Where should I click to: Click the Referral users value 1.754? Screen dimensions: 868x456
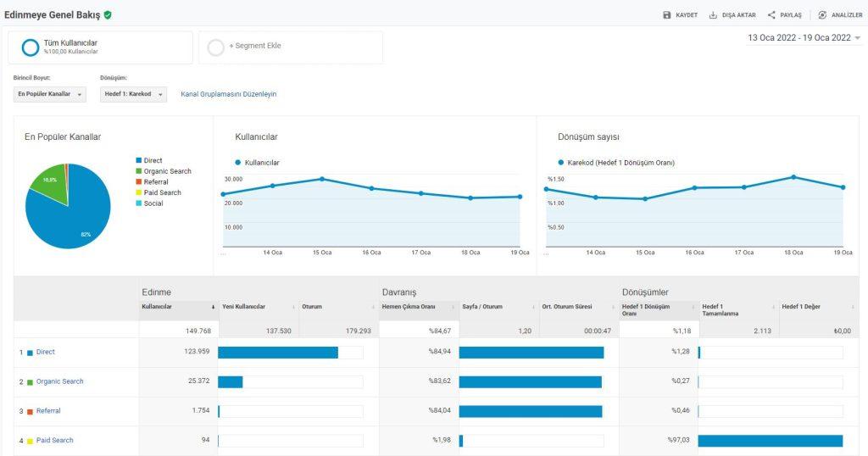(201, 410)
